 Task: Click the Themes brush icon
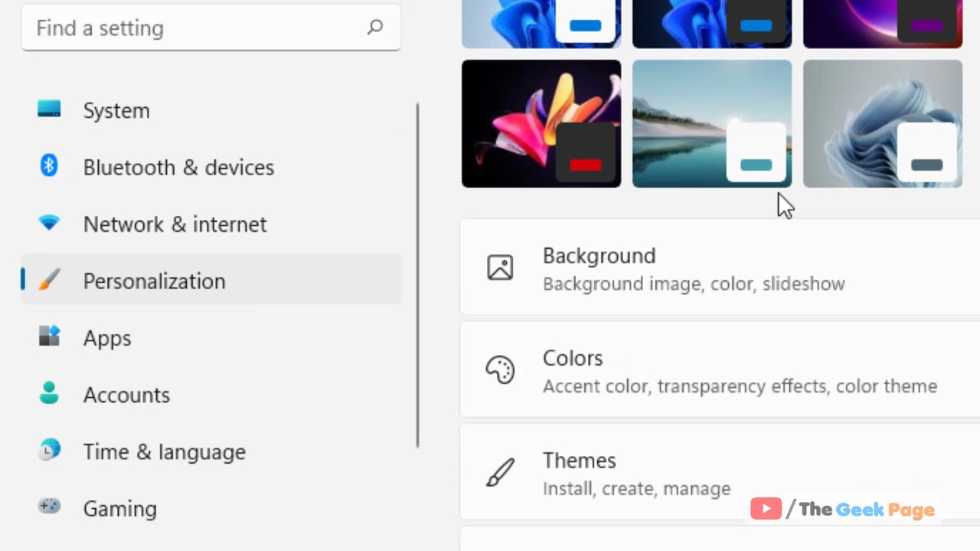coord(500,472)
